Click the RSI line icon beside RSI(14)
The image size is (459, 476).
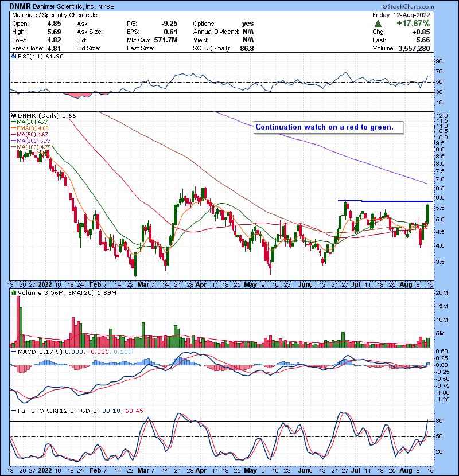pyautogui.click(x=14, y=56)
